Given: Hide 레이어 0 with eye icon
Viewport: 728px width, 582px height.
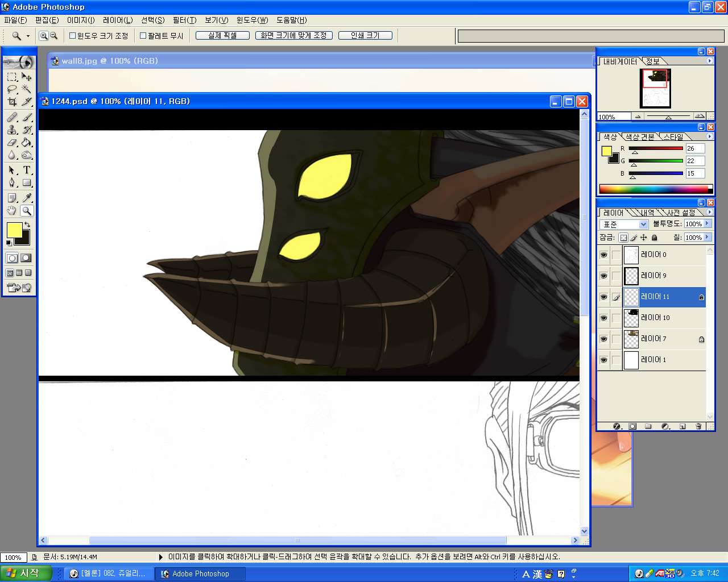Looking at the screenshot, I should (603, 255).
